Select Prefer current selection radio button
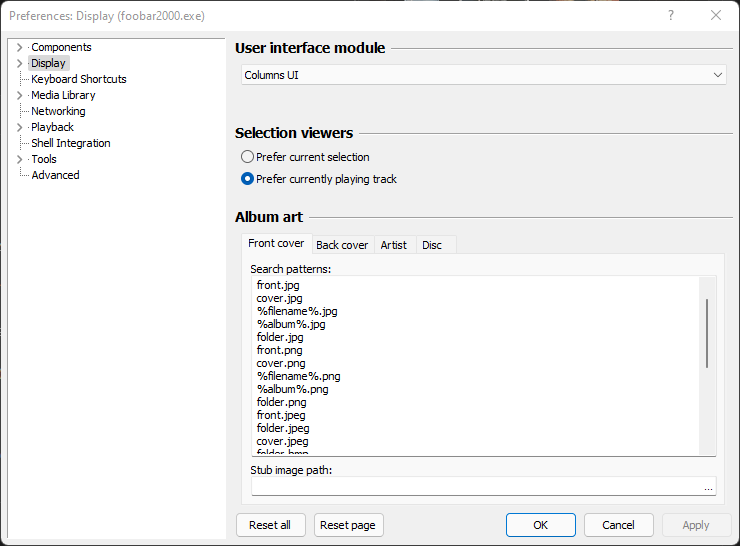The width and height of the screenshot is (740, 546). [x=248, y=157]
